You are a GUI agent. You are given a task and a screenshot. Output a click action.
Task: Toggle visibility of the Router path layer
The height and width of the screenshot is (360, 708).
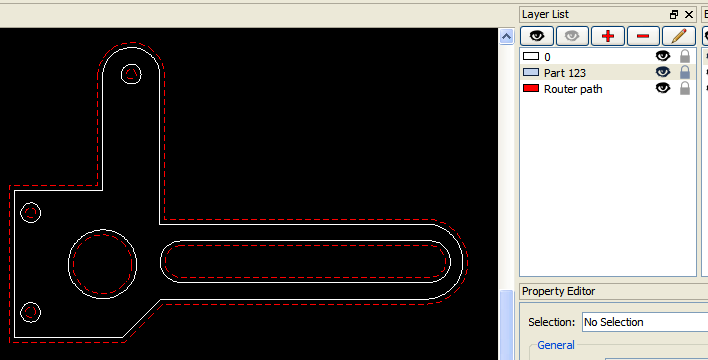(662, 89)
